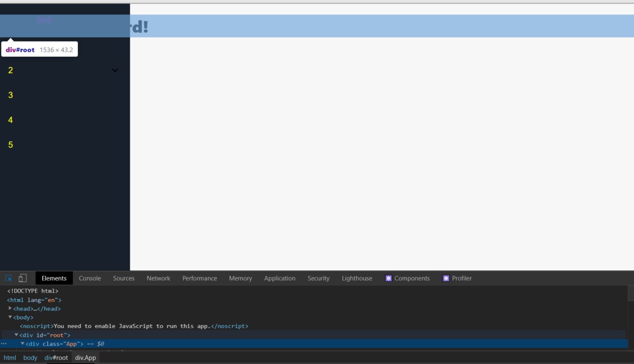Open the Lighthouse tab
The width and height of the screenshot is (634, 364).
[x=357, y=278]
